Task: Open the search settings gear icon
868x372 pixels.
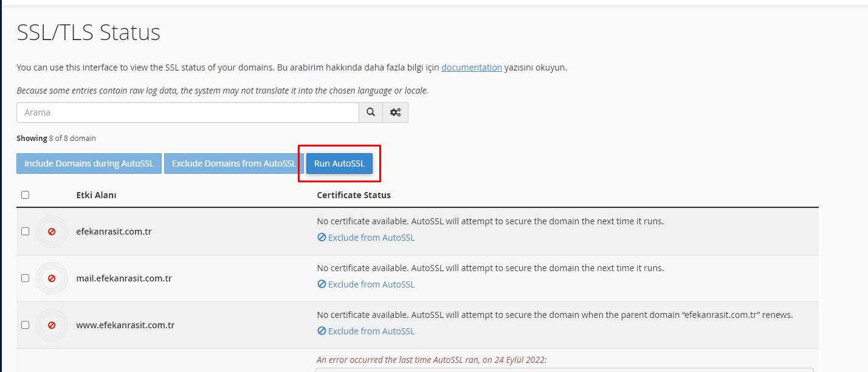Action: 395,112
